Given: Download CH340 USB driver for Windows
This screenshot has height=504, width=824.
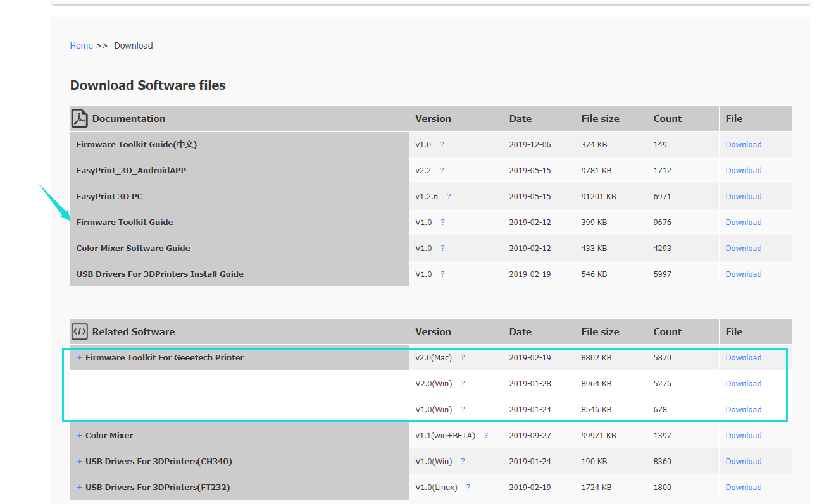Looking at the screenshot, I should point(744,462).
